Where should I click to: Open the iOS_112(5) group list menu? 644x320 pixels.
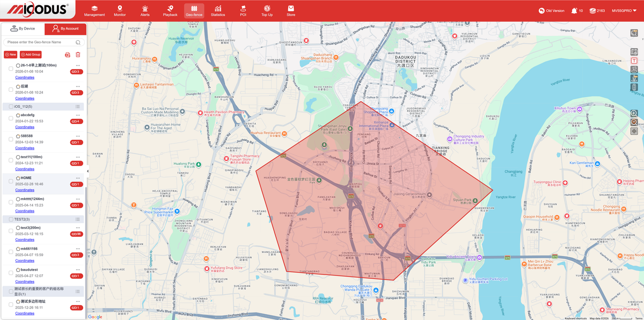pos(78,107)
